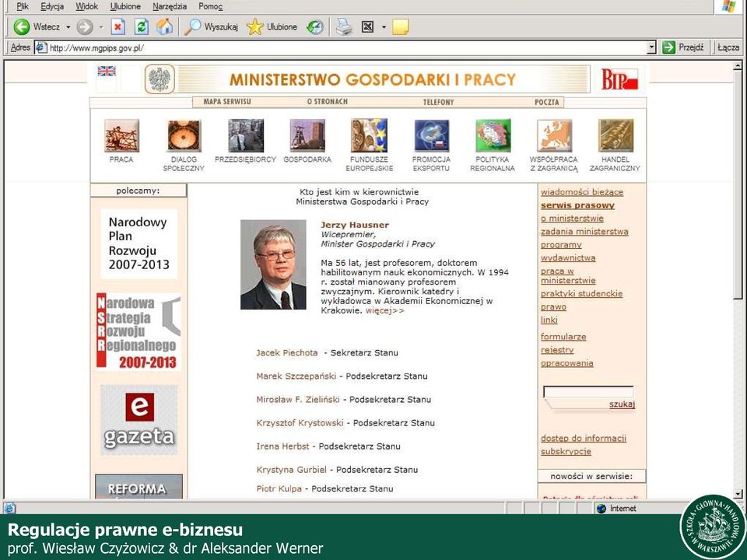747x560 pixels.
Task: Click the Polish eagle emblem logo
Action: [160, 79]
